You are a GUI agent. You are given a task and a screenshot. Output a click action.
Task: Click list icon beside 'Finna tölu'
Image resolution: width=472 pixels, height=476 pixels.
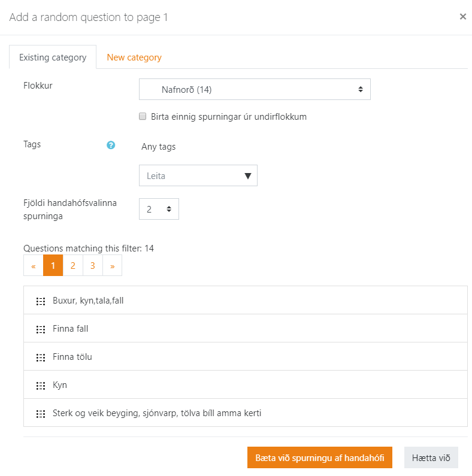[41, 357]
